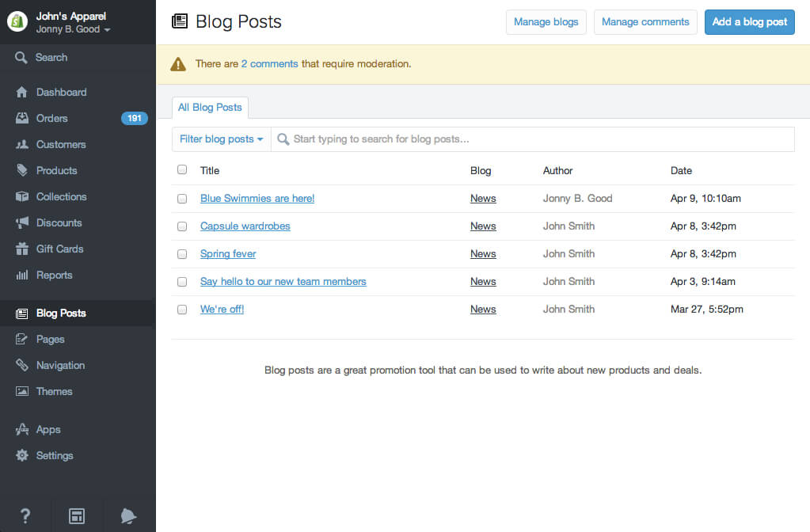Tick the checkbox next to We're off!
Image resolution: width=810 pixels, height=532 pixels.
pyautogui.click(x=182, y=310)
